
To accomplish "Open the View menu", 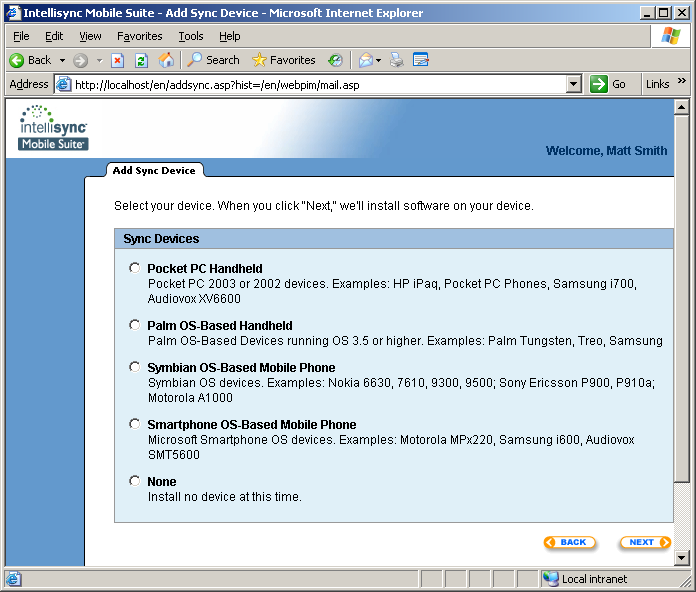I will point(90,36).
